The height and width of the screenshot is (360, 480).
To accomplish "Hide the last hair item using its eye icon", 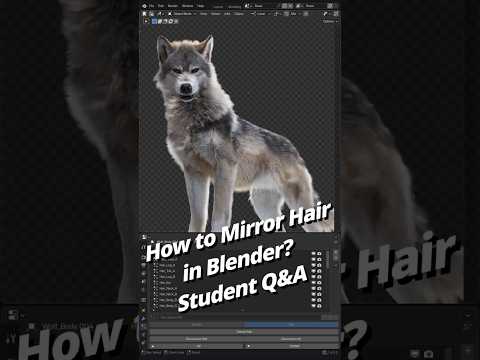I will pyautogui.click(x=314, y=306).
